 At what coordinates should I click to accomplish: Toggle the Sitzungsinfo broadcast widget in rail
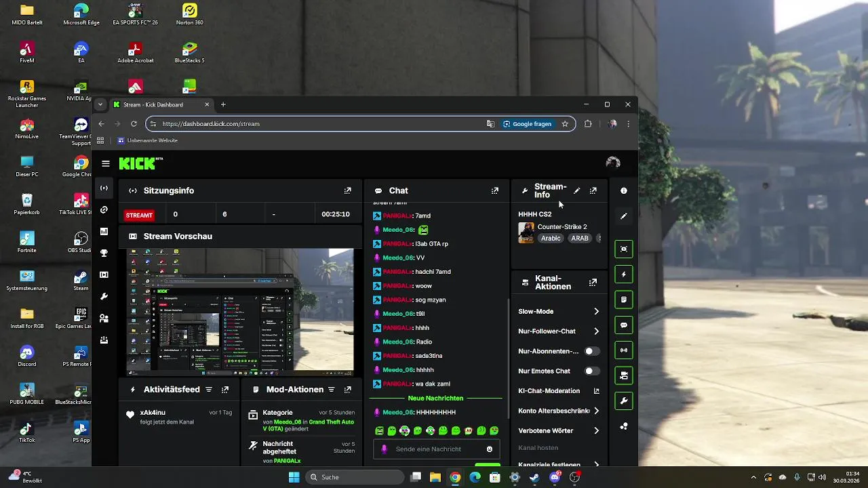coord(624,350)
